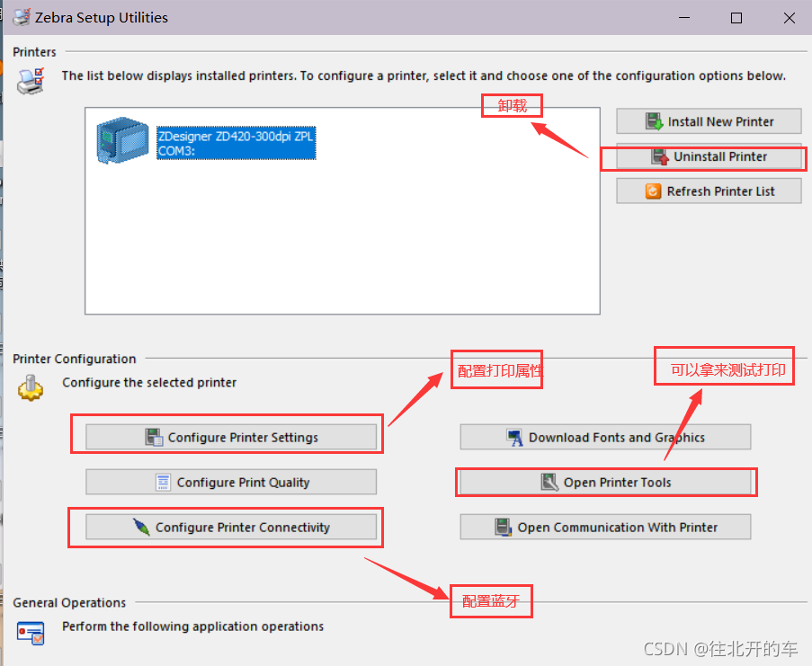Click the 'Printers' section heading
812x666 pixels.
point(34,52)
